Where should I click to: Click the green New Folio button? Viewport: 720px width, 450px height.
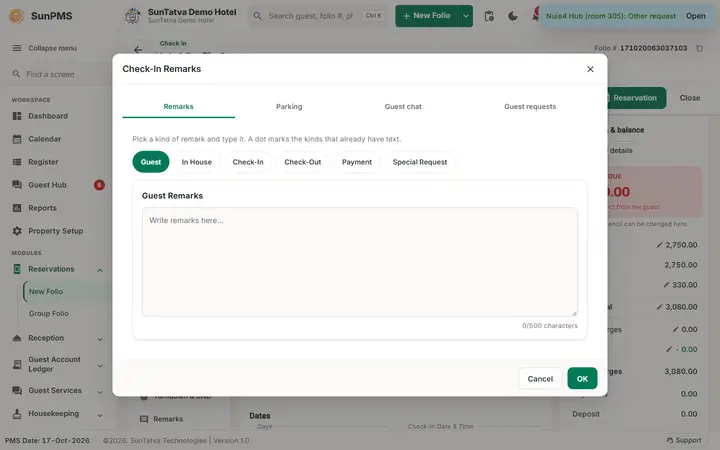point(427,16)
